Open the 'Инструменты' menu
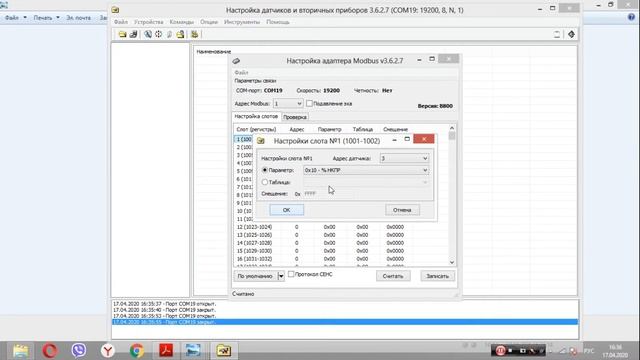Viewport: 640px width, 360px height. (242, 22)
